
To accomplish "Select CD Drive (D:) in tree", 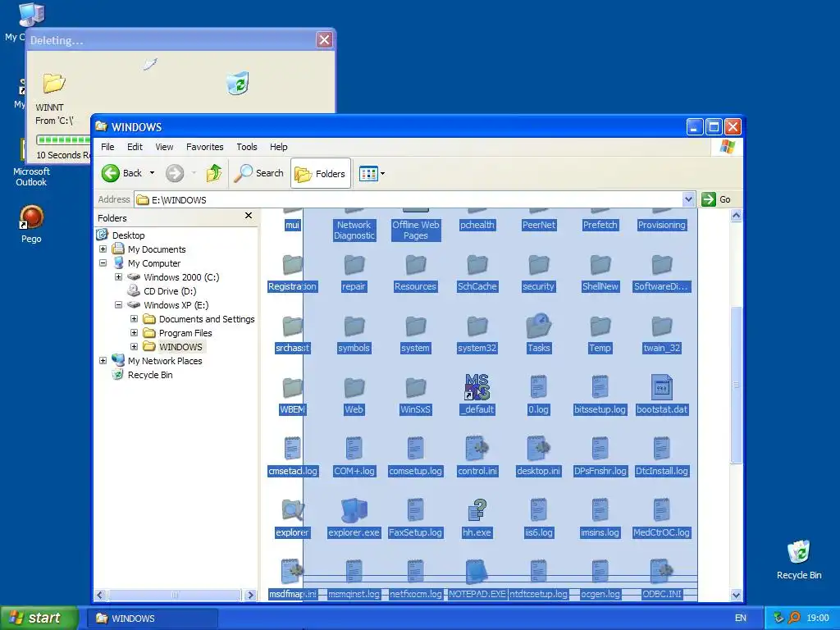I will (x=169, y=291).
